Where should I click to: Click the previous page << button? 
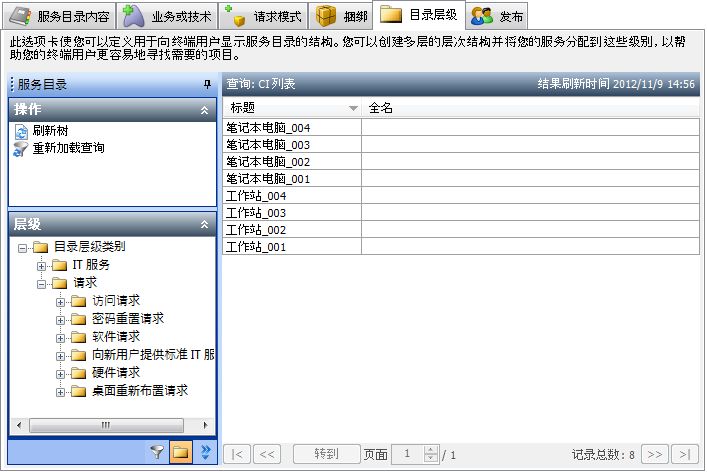click(267, 454)
